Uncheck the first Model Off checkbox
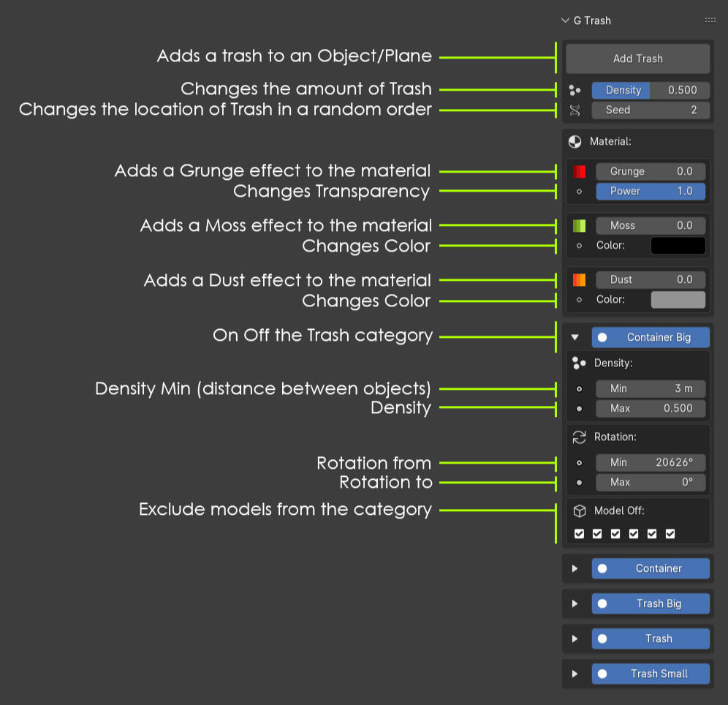Viewport: 728px width, 705px height. click(580, 534)
